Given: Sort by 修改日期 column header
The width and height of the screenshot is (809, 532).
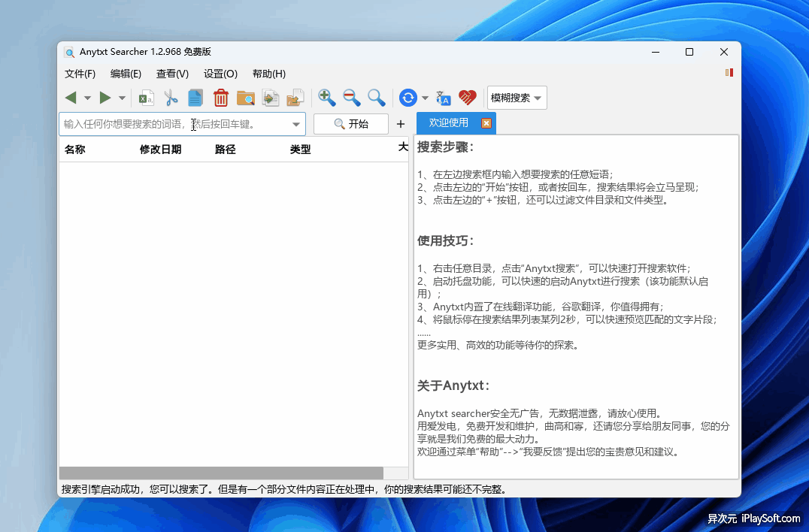Looking at the screenshot, I should click(x=160, y=150).
